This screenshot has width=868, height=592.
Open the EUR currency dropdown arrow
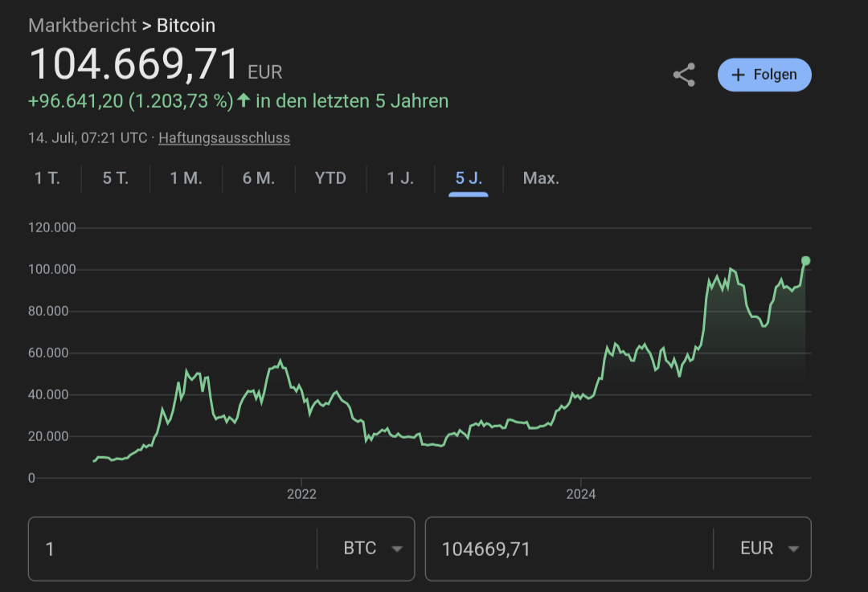(x=793, y=549)
